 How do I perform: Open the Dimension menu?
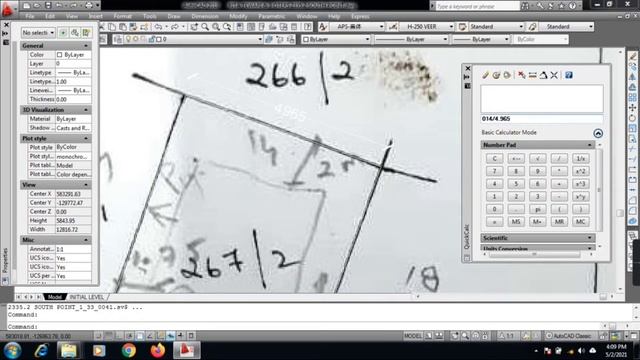[x=205, y=16]
